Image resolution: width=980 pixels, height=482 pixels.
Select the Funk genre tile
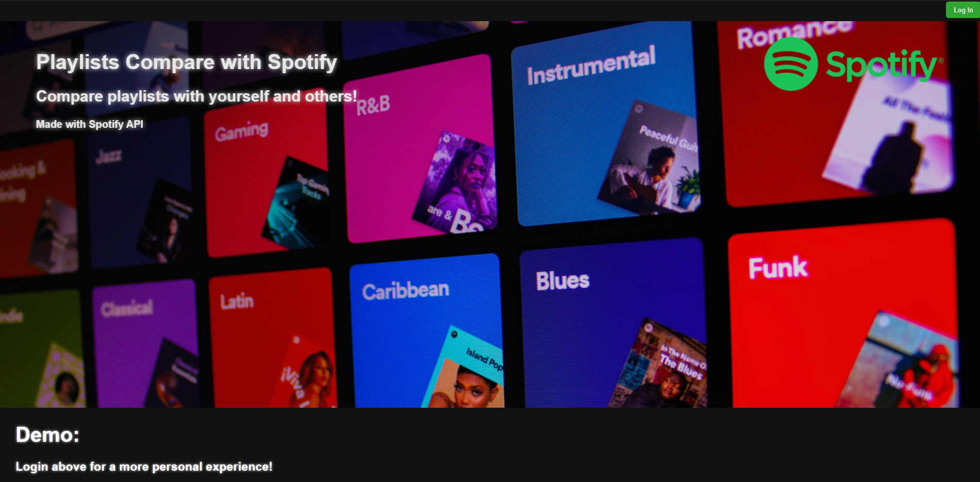point(844,313)
